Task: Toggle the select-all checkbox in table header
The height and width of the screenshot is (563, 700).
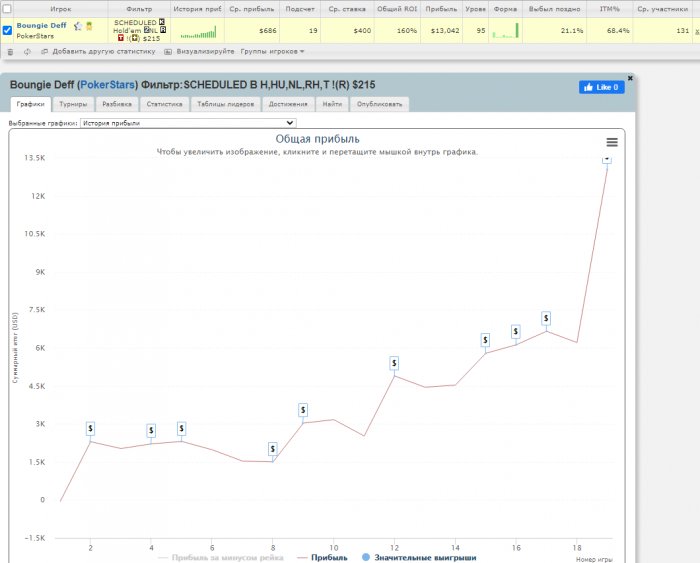Action: tap(8, 8)
